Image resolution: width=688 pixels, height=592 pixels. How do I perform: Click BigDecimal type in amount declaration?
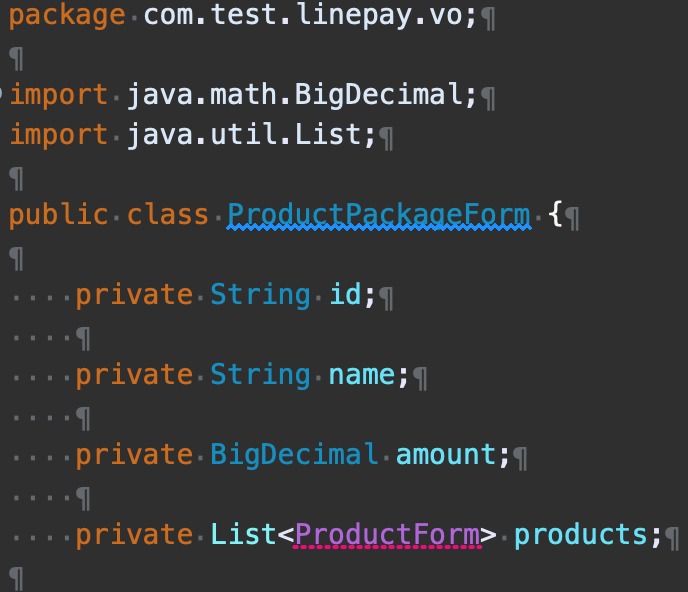point(294,455)
